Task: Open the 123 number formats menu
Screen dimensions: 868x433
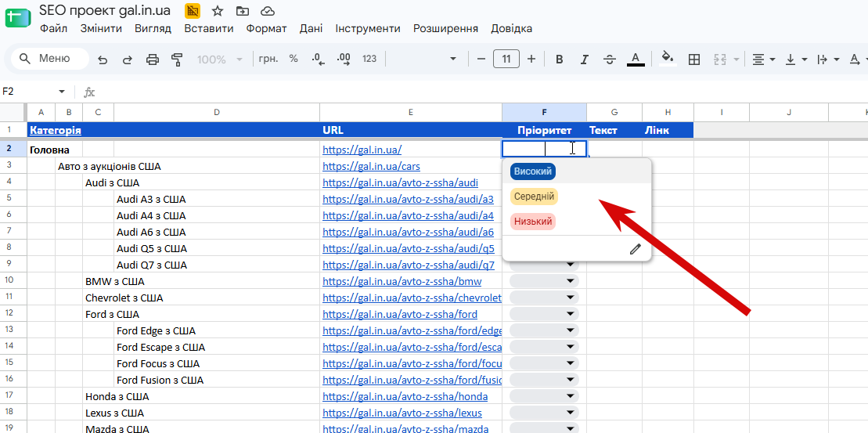Action: tap(369, 59)
